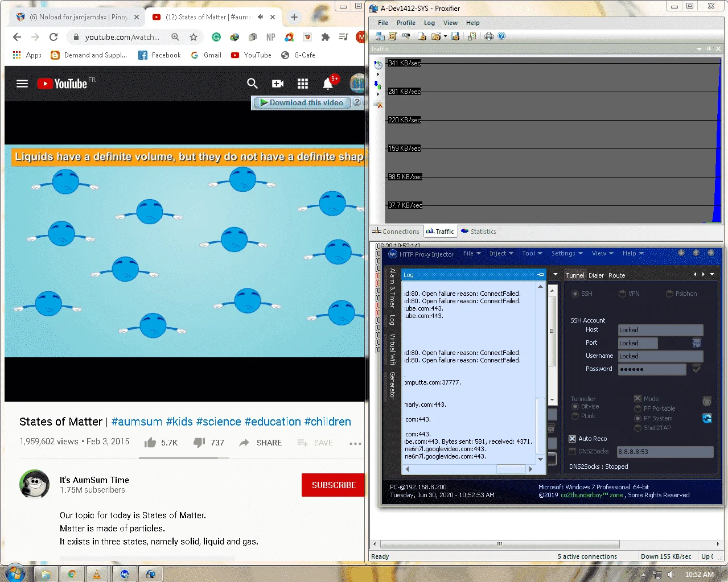Click Proxifier name resolution .com icon
The height and width of the screenshot is (582, 728).
[x=405, y=36]
